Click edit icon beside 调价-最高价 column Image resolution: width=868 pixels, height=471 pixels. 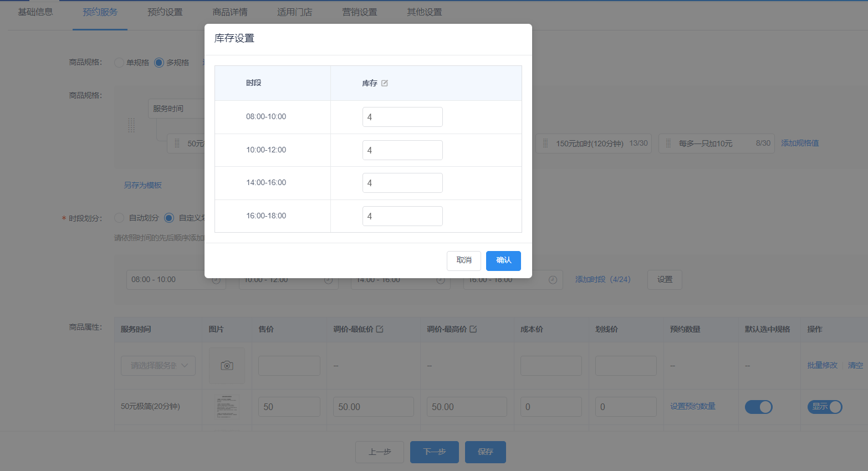pyautogui.click(x=473, y=329)
